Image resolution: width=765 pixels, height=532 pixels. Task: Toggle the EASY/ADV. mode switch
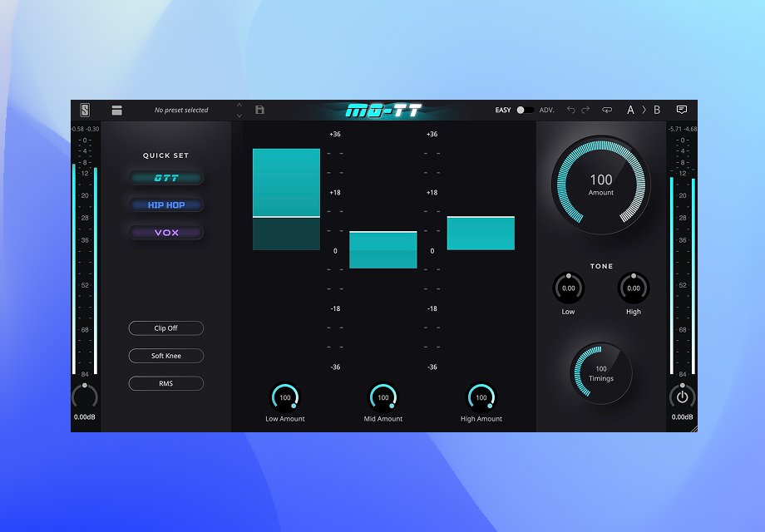point(525,111)
